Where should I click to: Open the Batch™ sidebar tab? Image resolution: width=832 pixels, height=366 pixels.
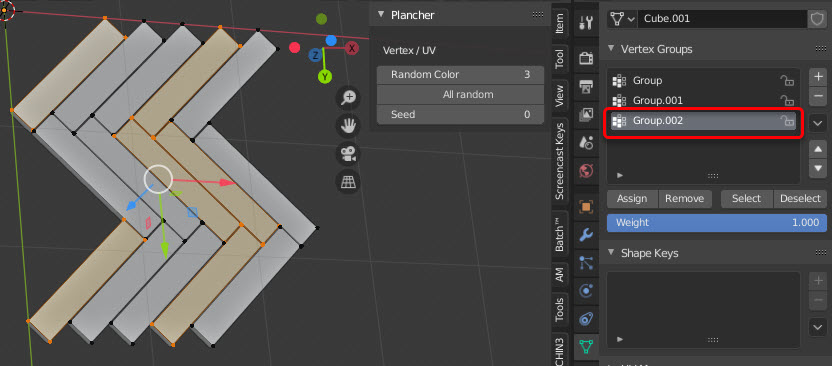pyautogui.click(x=559, y=234)
